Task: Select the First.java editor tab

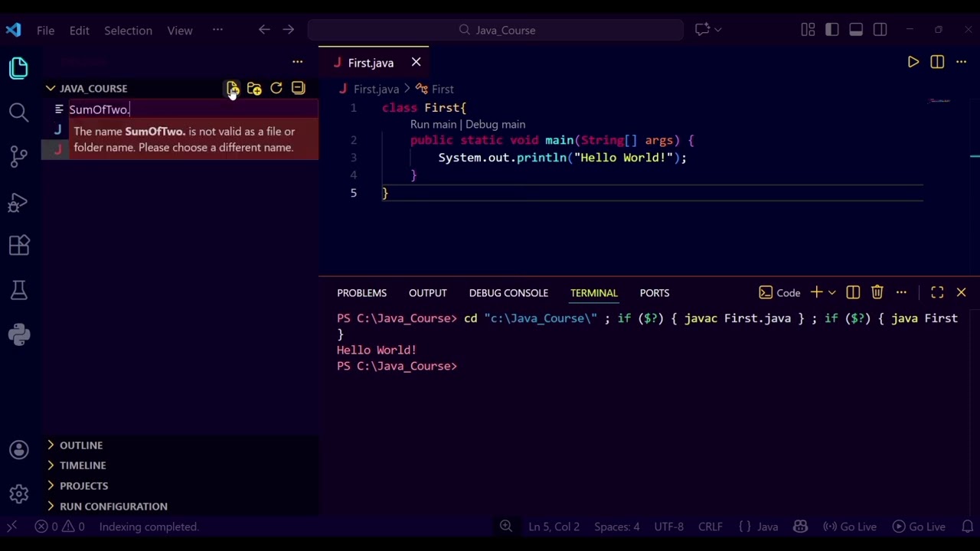Action: [x=371, y=63]
